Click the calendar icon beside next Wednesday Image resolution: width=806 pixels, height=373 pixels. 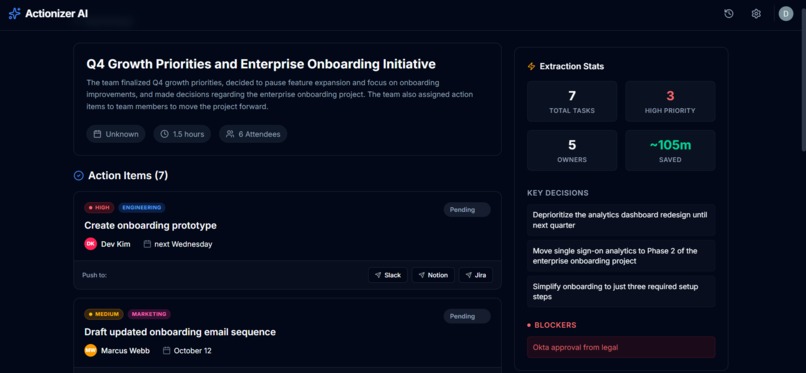tap(147, 244)
